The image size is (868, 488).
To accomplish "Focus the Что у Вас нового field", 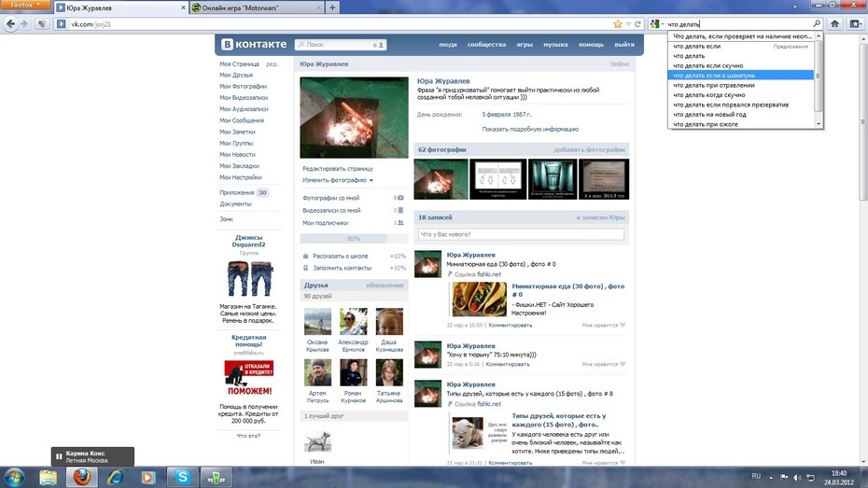I will point(521,234).
